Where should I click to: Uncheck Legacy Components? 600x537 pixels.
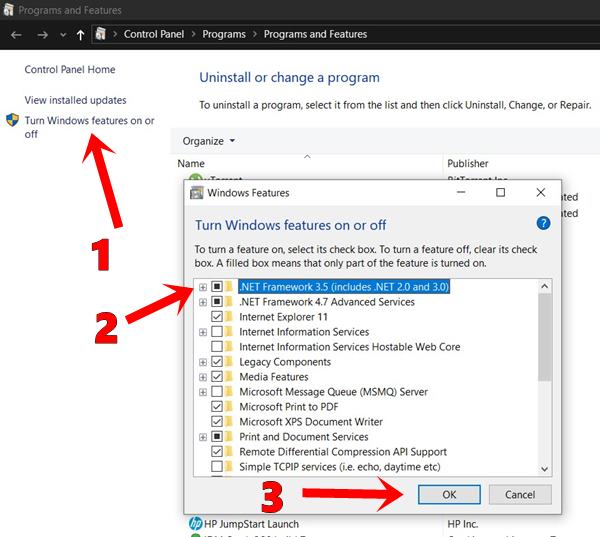[217, 361]
